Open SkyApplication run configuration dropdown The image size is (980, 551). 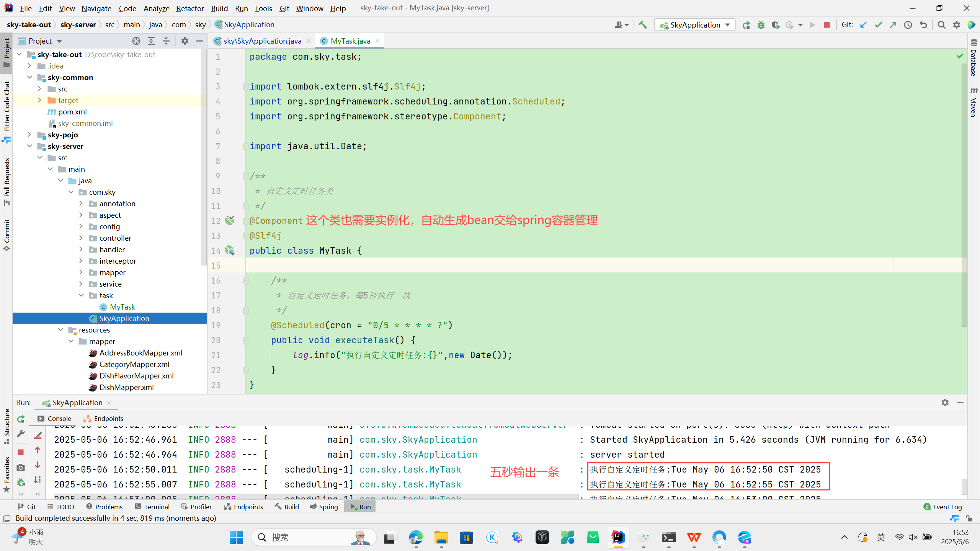(x=695, y=25)
